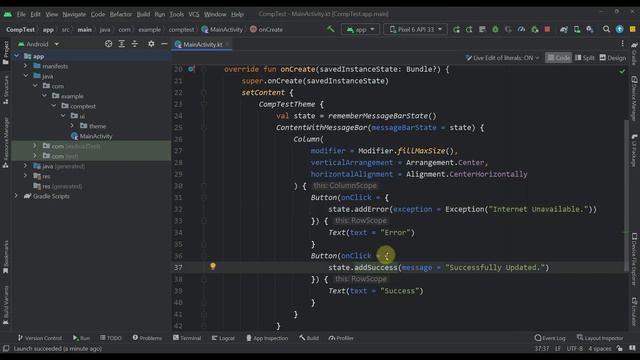Switch editor to Split view

click(x=584, y=58)
